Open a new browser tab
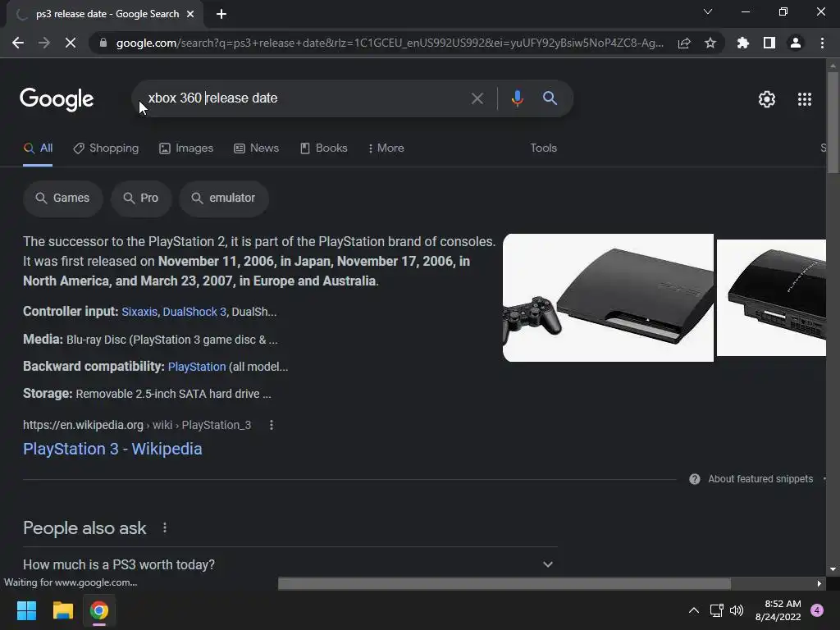The height and width of the screenshot is (630, 840). pyautogui.click(x=221, y=14)
